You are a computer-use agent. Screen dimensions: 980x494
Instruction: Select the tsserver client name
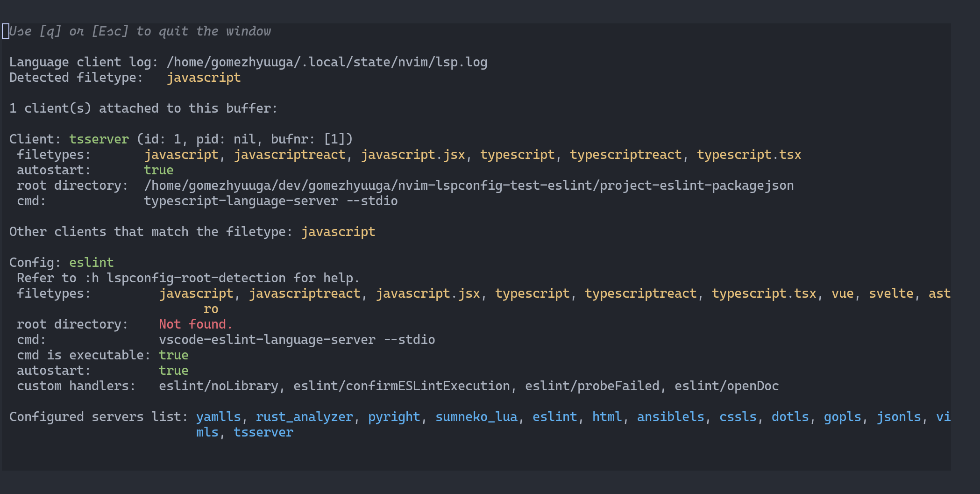[99, 138]
